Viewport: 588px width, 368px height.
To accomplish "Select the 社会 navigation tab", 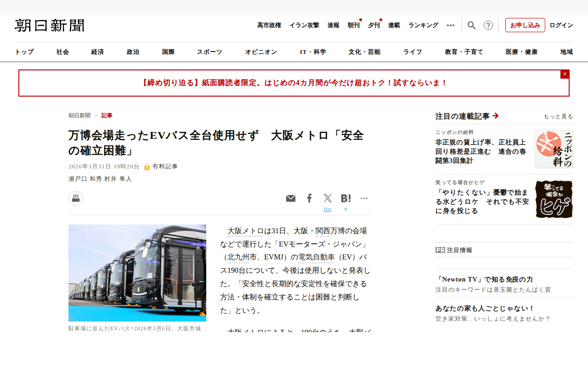I will [63, 52].
